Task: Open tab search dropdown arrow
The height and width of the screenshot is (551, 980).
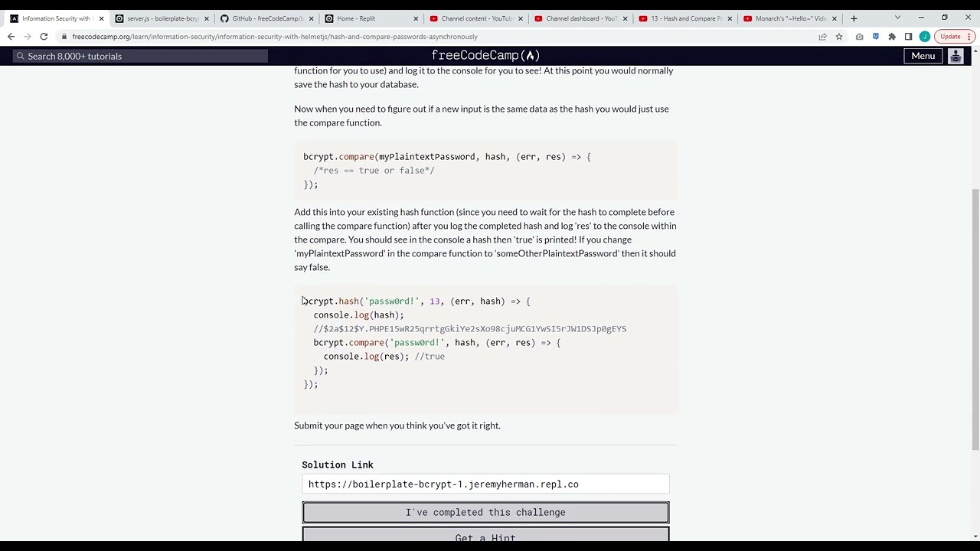Action: click(897, 18)
